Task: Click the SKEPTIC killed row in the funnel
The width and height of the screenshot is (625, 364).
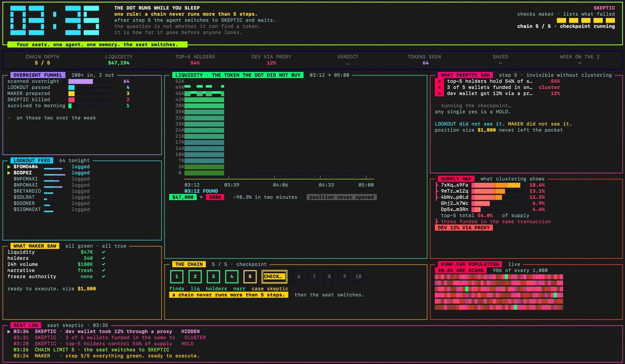Action: point(68,99)
